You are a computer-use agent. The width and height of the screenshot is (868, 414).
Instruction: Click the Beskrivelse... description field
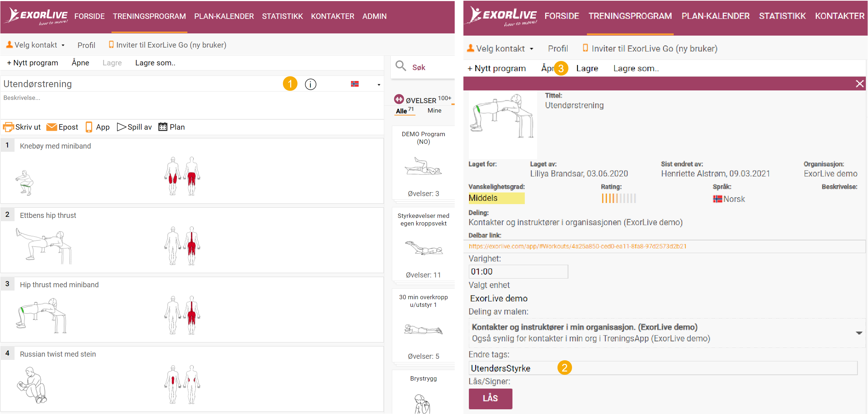pos(192,105)
